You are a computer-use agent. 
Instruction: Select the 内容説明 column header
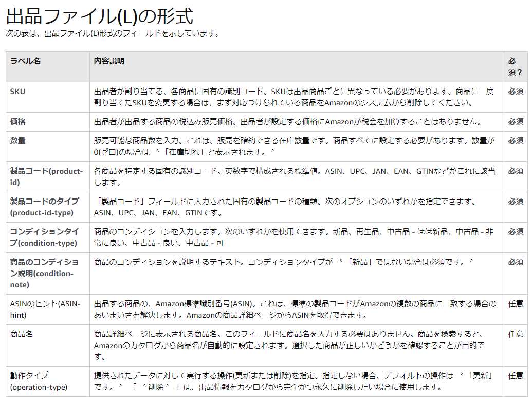pos(109,61)
